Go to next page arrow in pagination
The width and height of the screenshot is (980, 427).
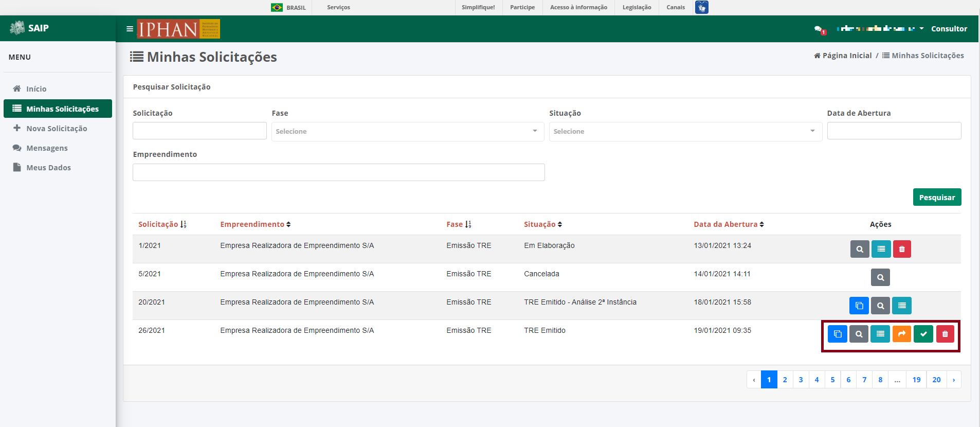coord(954,380)
